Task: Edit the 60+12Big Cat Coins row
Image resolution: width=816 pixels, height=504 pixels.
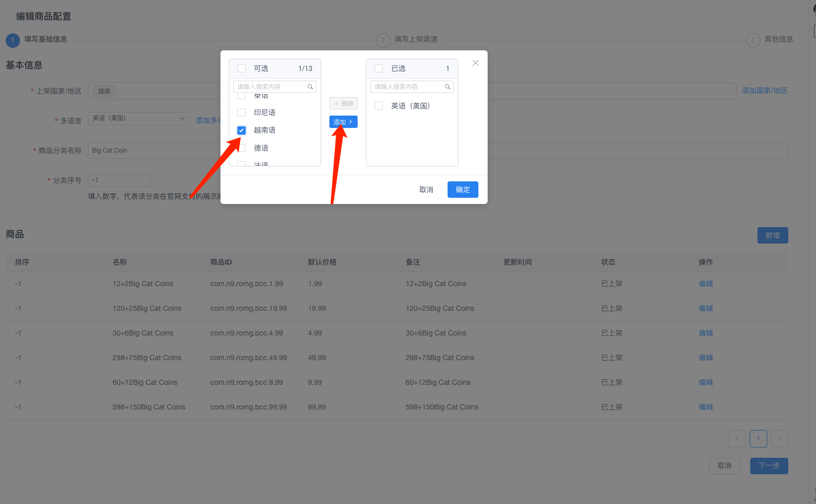Action: (706, 382)
